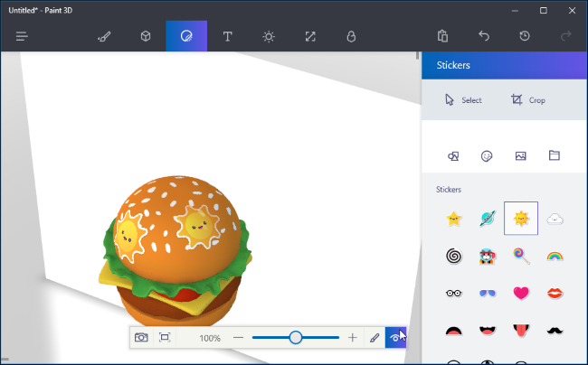Screen dimensions: 588x365
Task: Open the hamburger expand menu
Action: tap(22, 36)
